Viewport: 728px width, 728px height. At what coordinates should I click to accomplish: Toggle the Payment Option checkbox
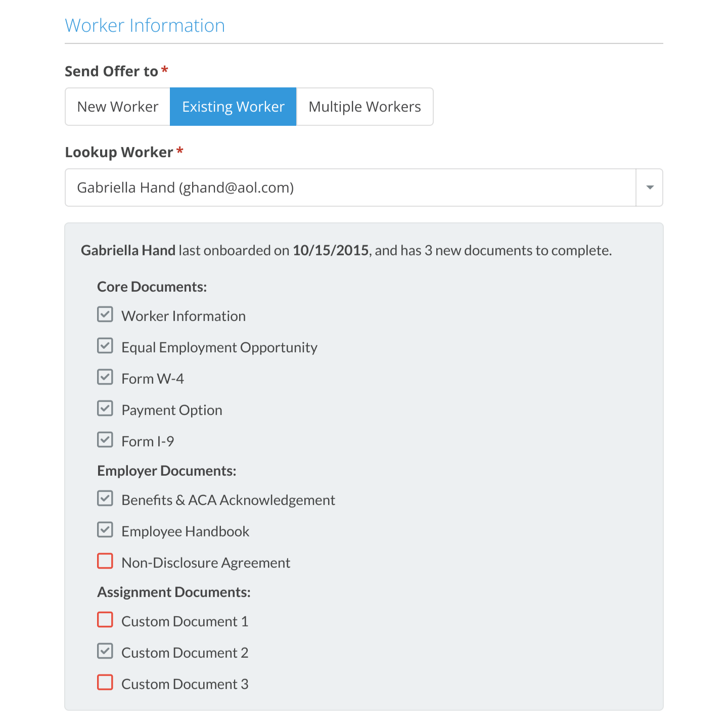pyautogui.click(x=105, y=408)
